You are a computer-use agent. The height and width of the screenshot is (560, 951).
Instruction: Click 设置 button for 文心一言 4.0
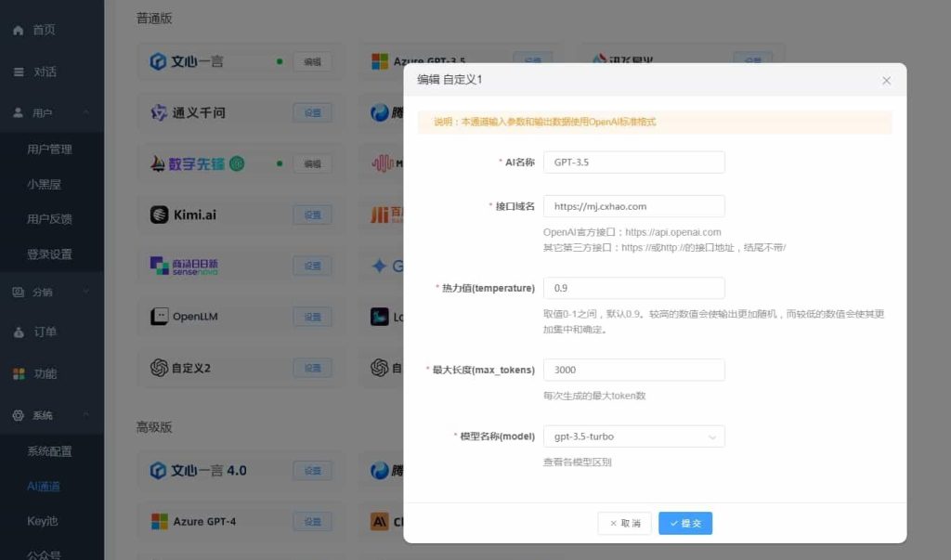coord(312,470)
